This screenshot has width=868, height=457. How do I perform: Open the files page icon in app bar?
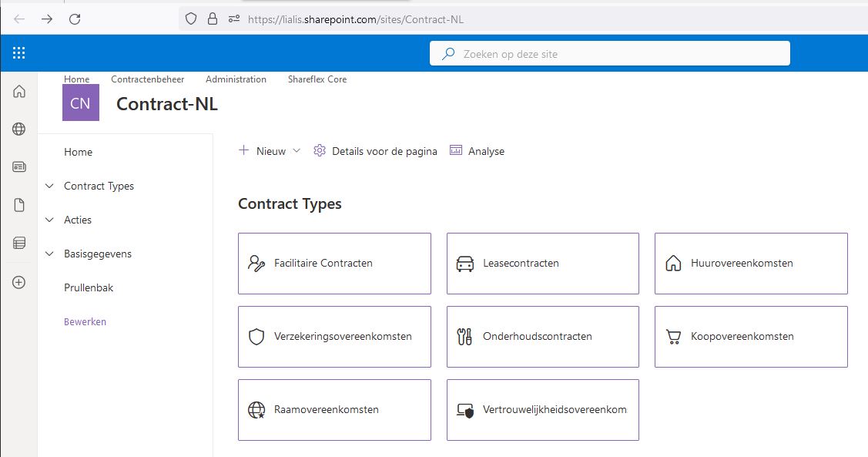point(18,205)
